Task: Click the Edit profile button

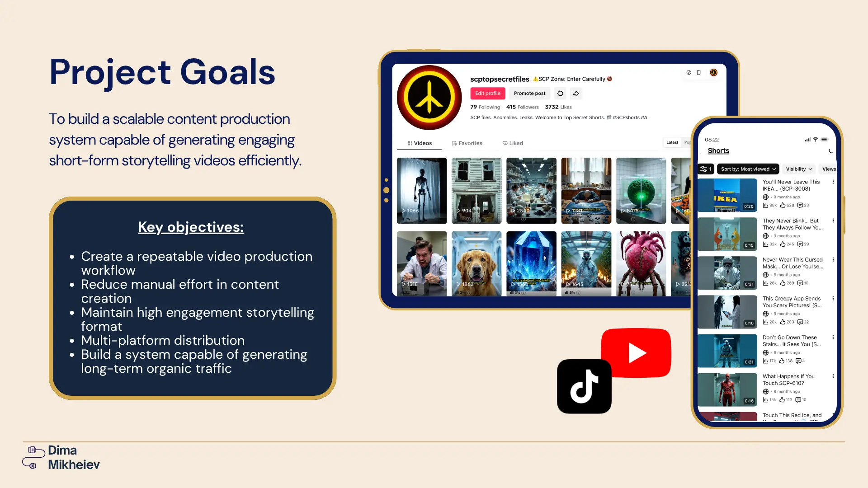Action: tap(488, 94)
